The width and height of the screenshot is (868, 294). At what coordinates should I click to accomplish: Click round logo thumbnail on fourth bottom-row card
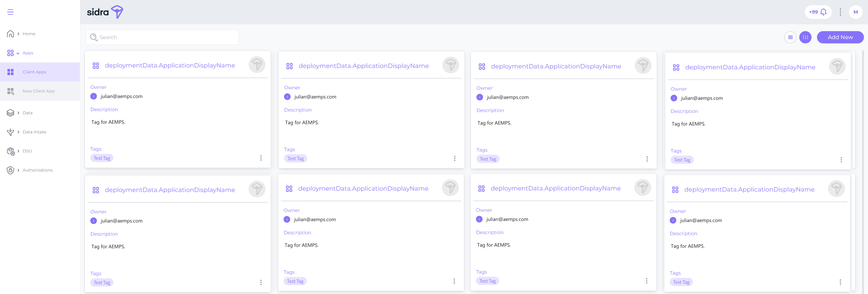[x=836, y=189]
